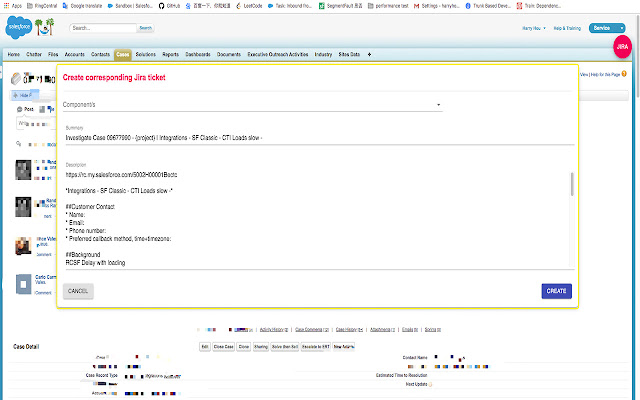Open the Industry tab
Image resolution: width=640 pixels, height=400 pixels.
(323, 54)
